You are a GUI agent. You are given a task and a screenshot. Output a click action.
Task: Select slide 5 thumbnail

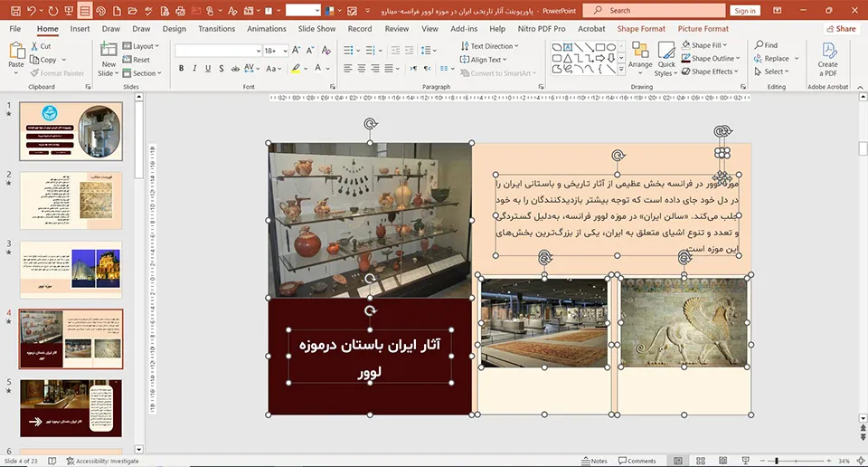coord(71,408)
